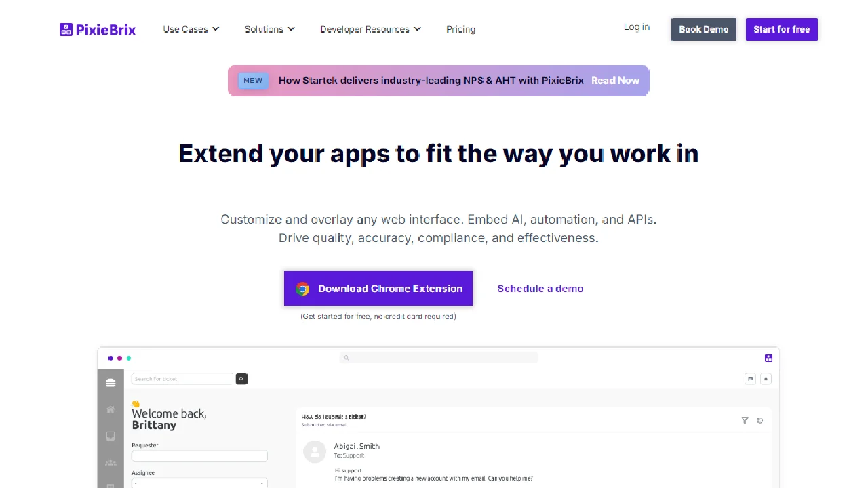Expand the Use Cases menu
Screen dimensions: 868x488
click(x=191, y=29)
